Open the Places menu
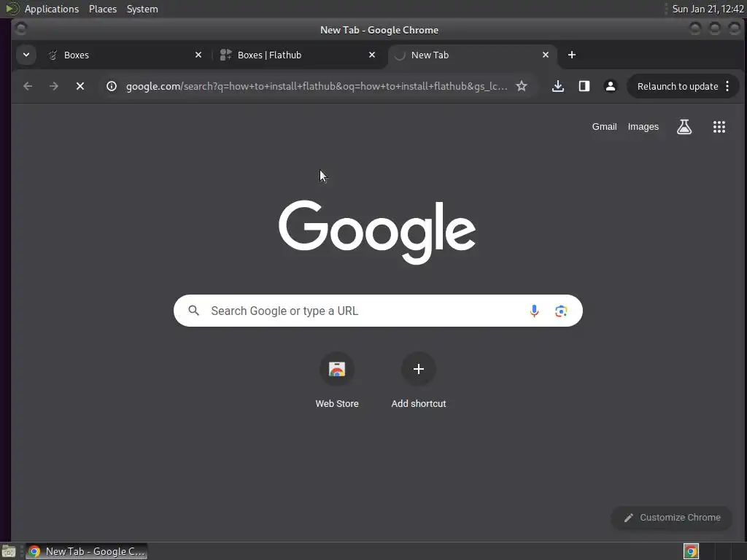 (x=102, y=9)
